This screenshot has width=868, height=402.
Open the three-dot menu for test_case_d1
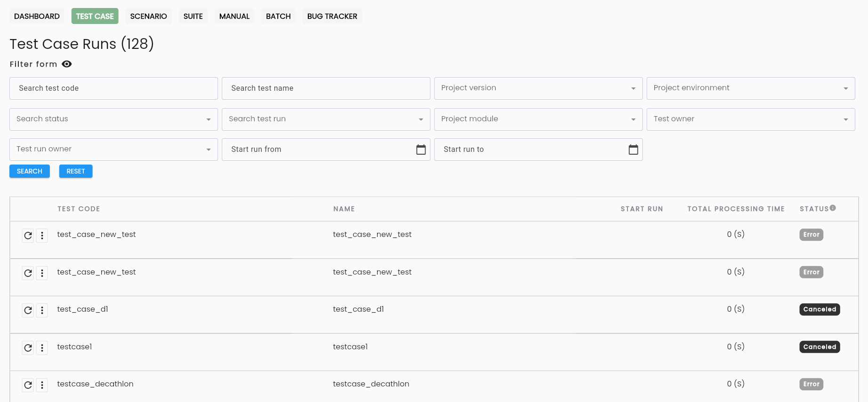coord(42,310)
